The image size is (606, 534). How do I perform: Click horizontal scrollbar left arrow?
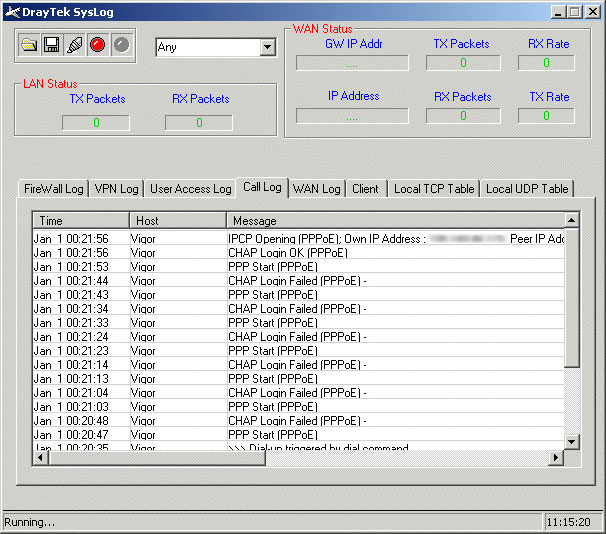[x=40, y=457]
